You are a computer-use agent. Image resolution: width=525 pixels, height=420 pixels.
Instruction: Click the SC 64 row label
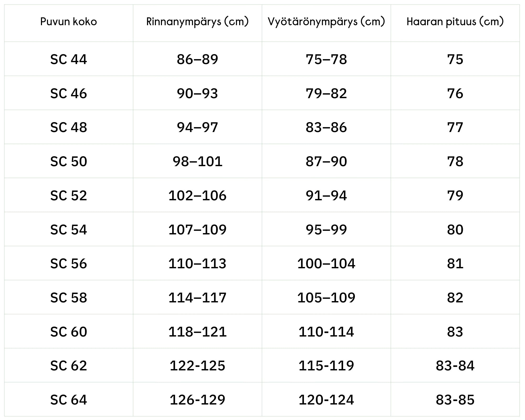coord(69,400)
